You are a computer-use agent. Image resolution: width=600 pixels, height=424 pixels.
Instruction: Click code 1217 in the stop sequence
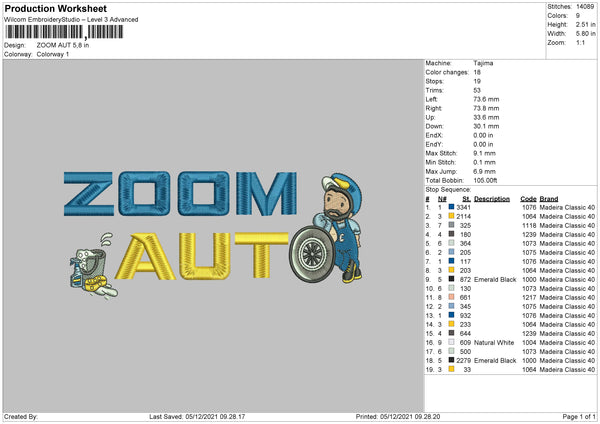(529, 297)
